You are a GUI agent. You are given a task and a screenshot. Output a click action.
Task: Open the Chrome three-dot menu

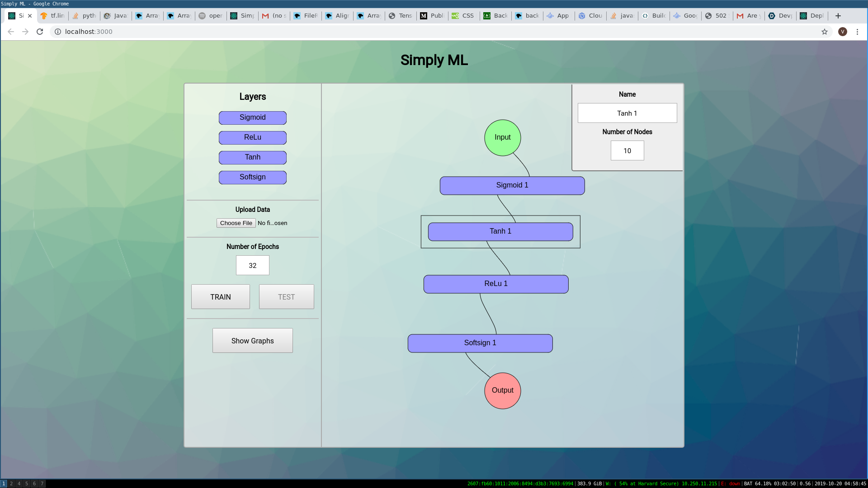coord(857,32)
